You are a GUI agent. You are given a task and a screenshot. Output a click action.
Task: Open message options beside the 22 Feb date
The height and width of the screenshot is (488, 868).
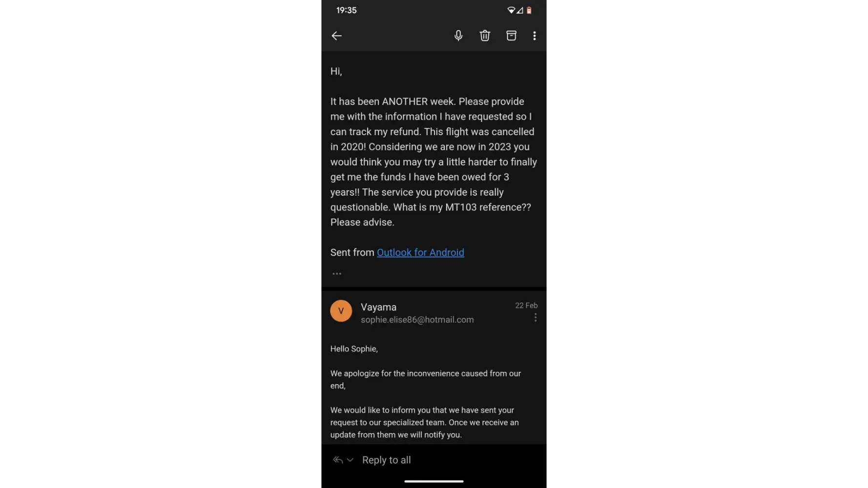pos(536,318)
